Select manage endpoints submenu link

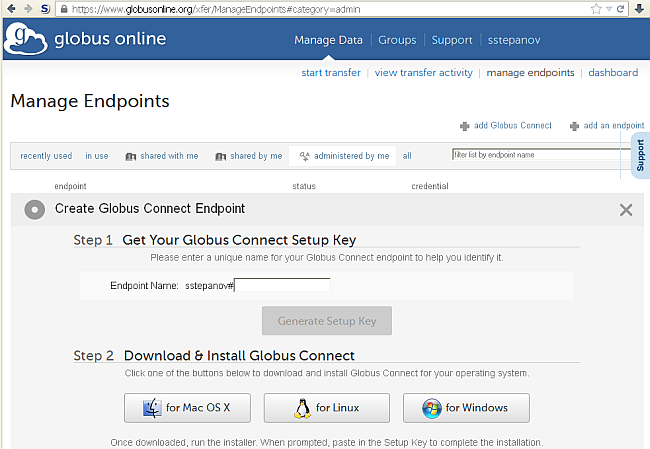tap(530, 73)
